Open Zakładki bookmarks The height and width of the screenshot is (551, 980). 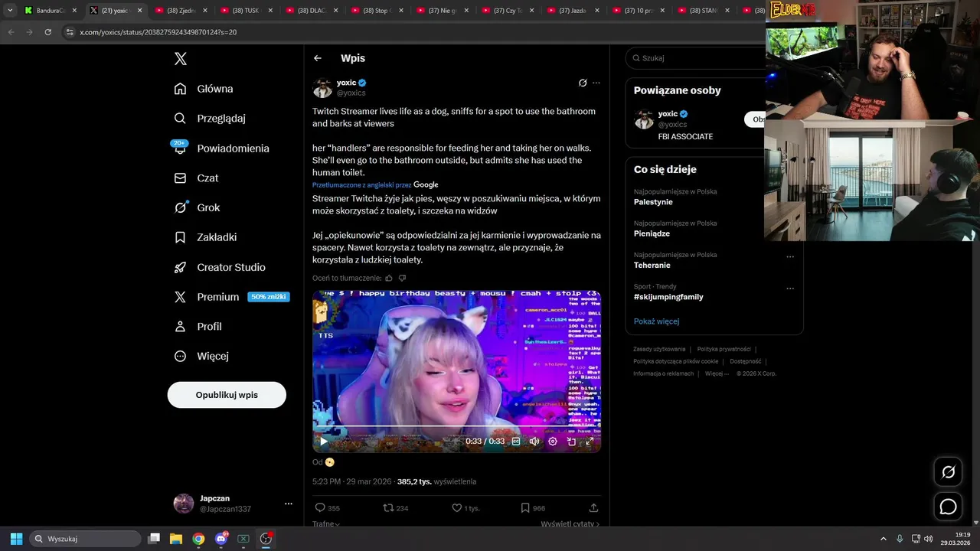click(205, 237)
